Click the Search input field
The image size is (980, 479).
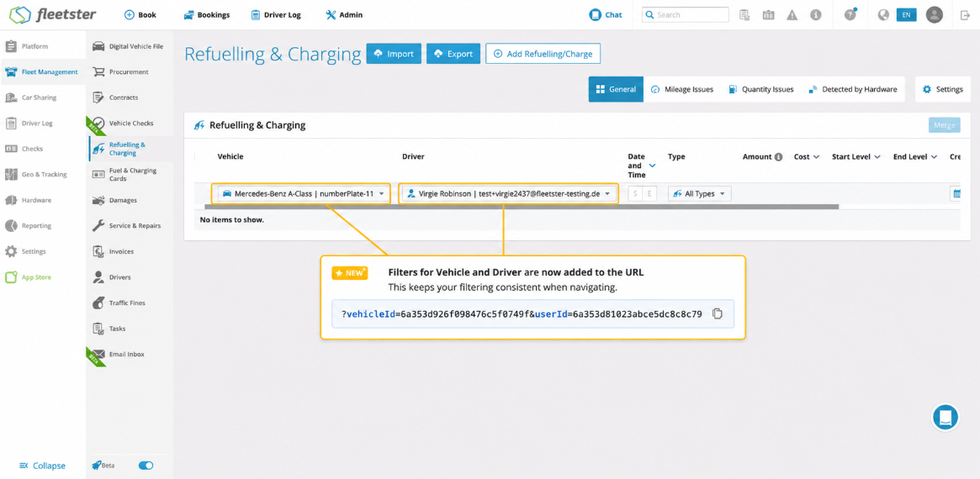pyautogui.click(x=685, y=14)
